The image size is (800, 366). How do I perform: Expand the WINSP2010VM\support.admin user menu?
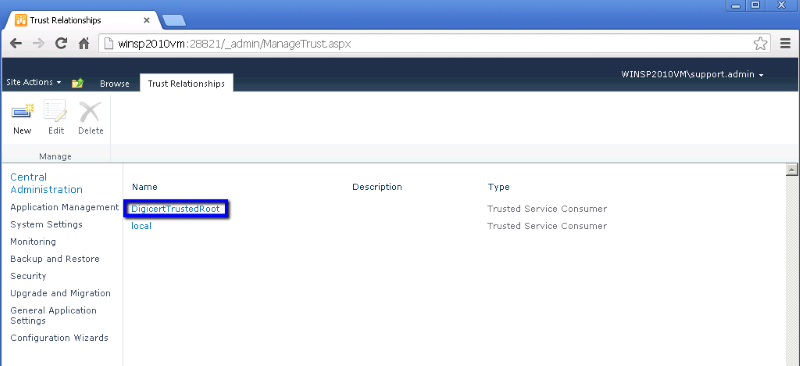pos(692,75)
